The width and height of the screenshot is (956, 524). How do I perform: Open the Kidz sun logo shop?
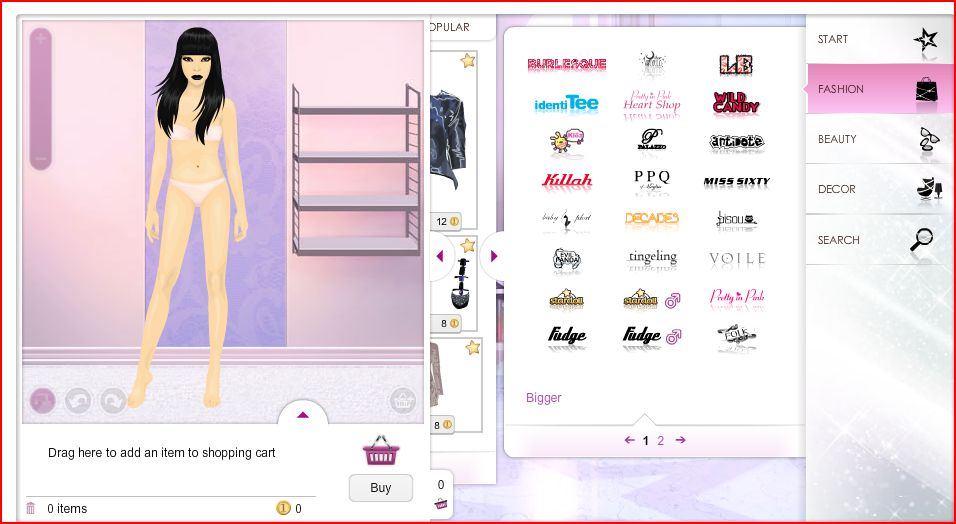566,142
